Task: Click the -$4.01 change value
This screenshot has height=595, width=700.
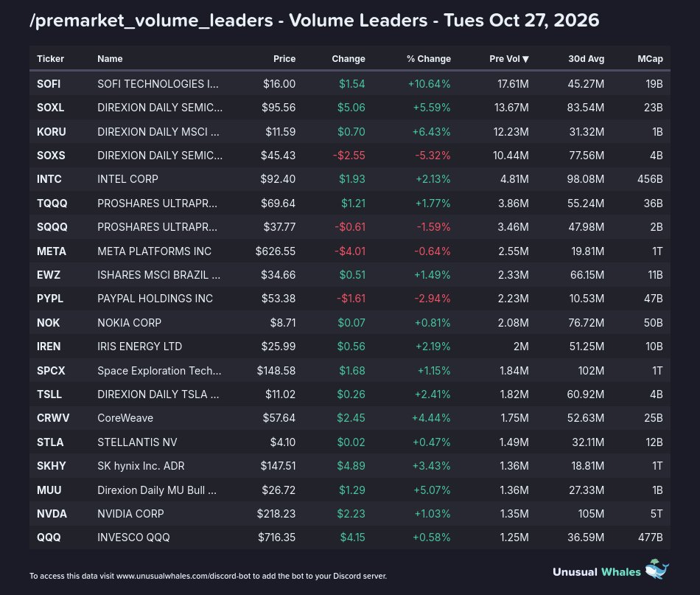Action: click(350, 251)
